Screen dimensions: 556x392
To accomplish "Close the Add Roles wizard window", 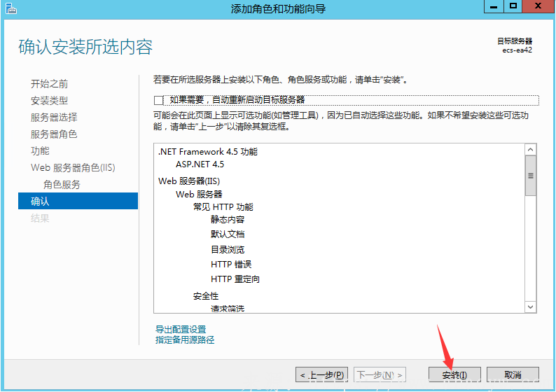I will [538, 6].
